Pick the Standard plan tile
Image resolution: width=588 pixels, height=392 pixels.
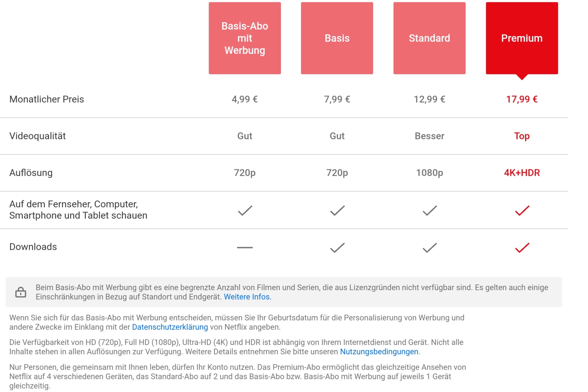tap(429, 38)
